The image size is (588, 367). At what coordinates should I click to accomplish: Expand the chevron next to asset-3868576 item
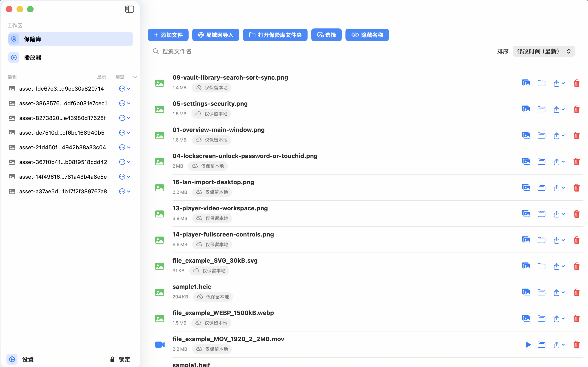(x=129, y=103)
